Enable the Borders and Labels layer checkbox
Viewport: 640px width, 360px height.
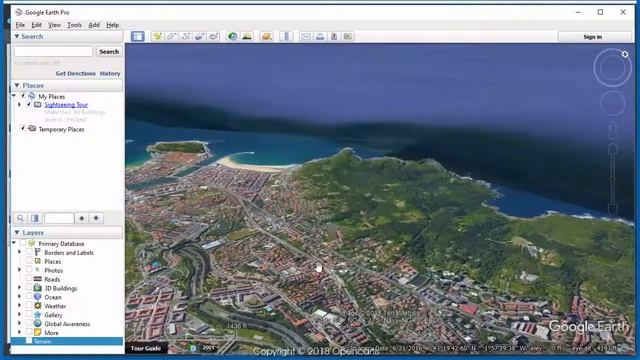29,252
